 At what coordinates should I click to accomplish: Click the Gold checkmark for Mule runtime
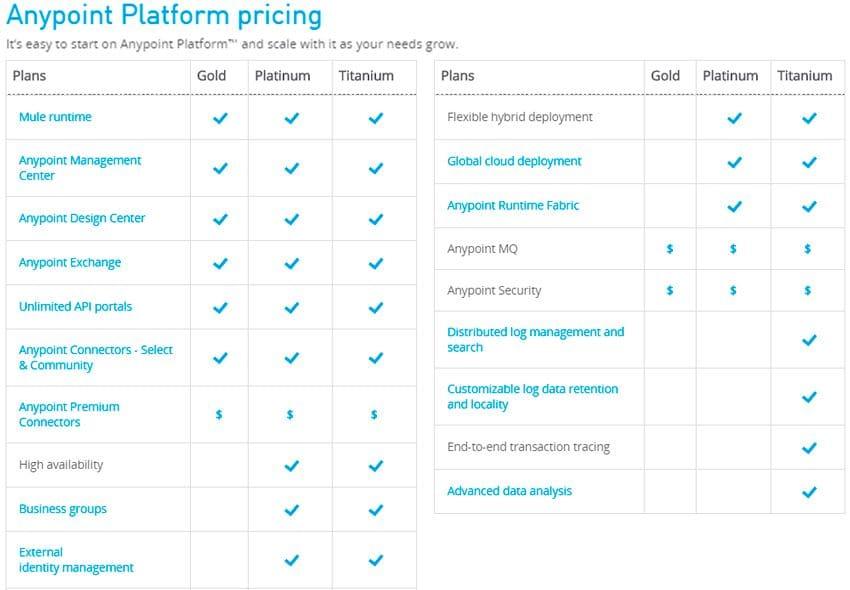[x=220, y=118]
